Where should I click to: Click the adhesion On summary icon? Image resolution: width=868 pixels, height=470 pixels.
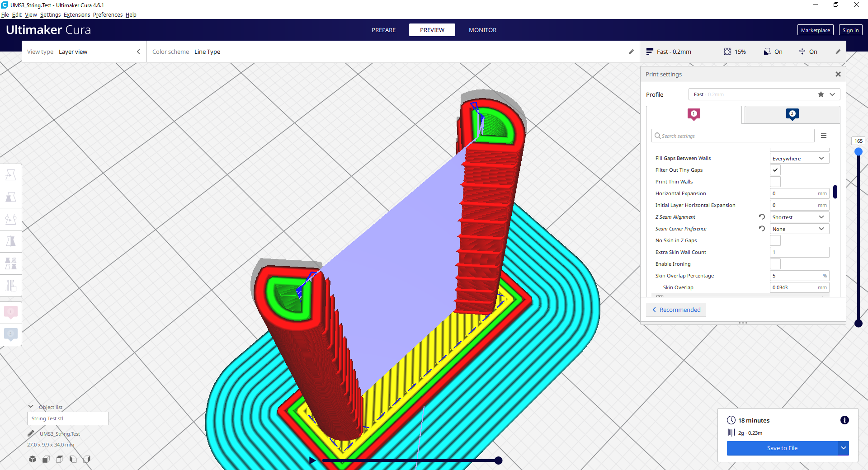pos(802,52)
